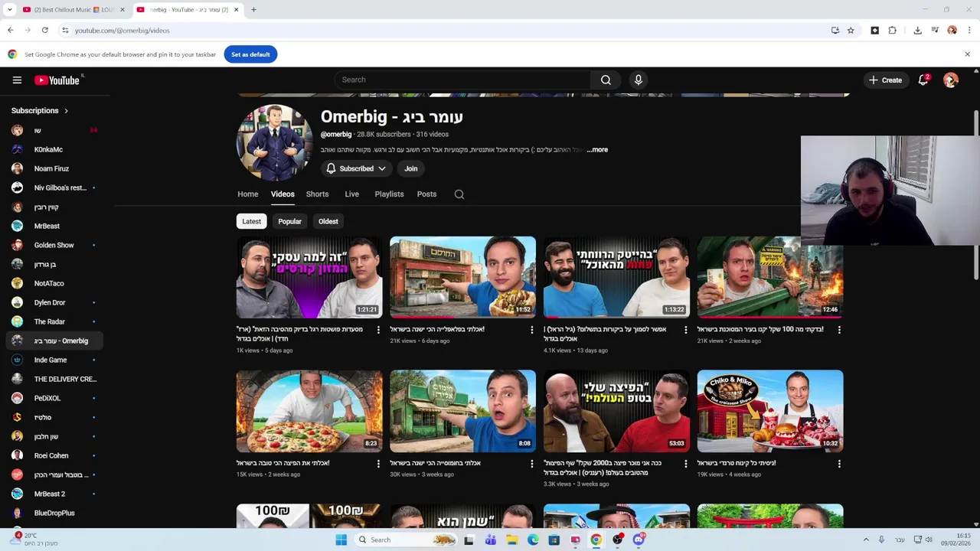Open the Posts tab
The height and width of the screenshot is (551, 980).
coord(426,194)
